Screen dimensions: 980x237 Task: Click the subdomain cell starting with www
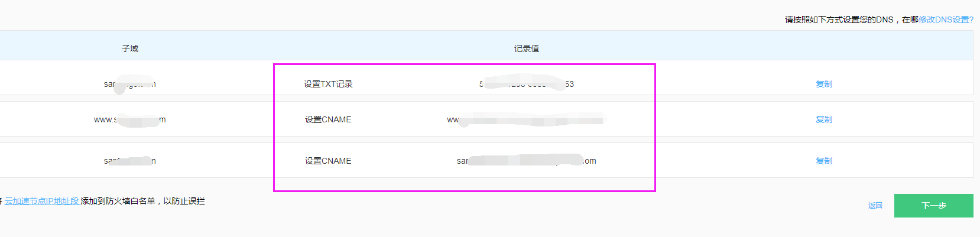tap(130, 120)
